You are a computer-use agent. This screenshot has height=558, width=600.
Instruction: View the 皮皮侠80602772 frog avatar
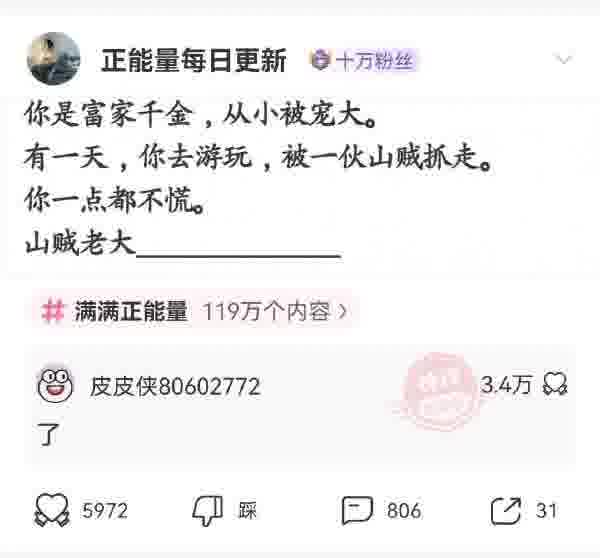click(55, 385)
